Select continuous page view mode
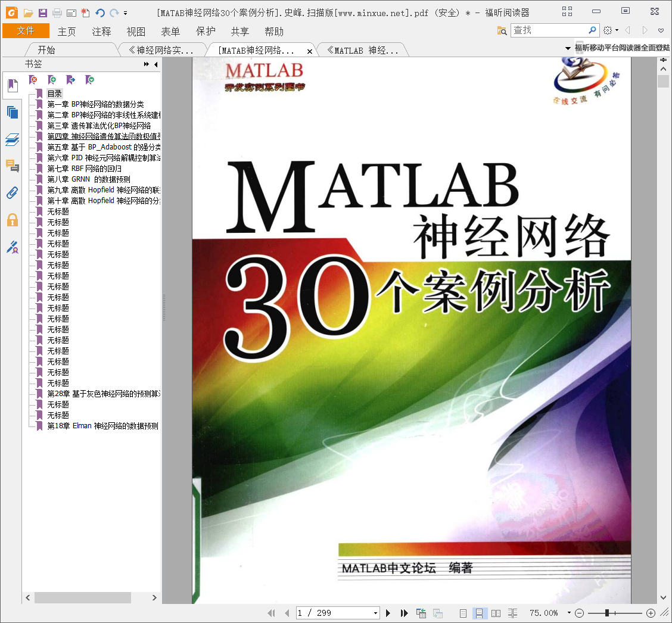The width and height of the screenshot is (672, 623). pyautogui.click(x=479, y=613)
